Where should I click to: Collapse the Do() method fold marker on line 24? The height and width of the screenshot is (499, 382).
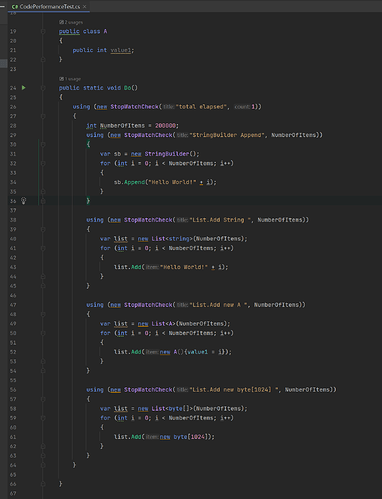pos(43,88)
